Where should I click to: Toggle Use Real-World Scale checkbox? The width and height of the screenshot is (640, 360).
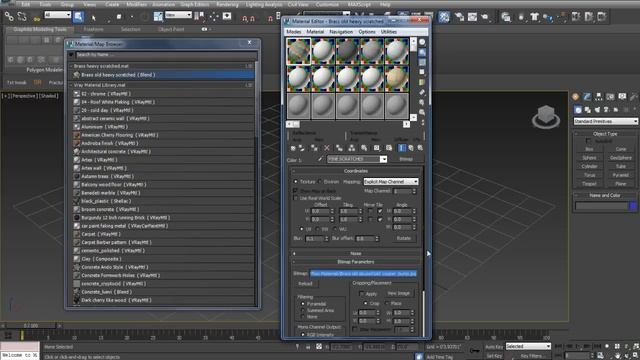(296, 198)
